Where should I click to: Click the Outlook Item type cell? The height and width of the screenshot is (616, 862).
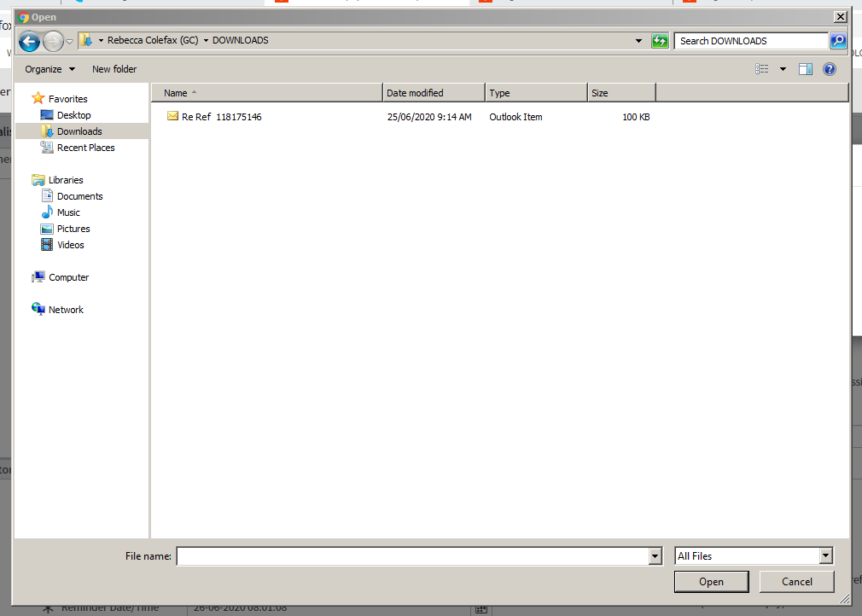pyautogui.click(x=515, y=117)
